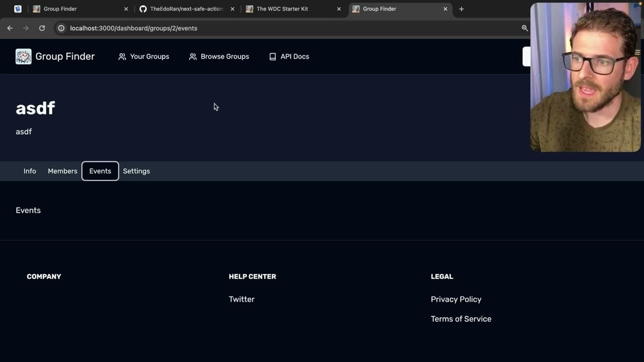
Task: Open the group Settings tab
Action: (136, 171)
